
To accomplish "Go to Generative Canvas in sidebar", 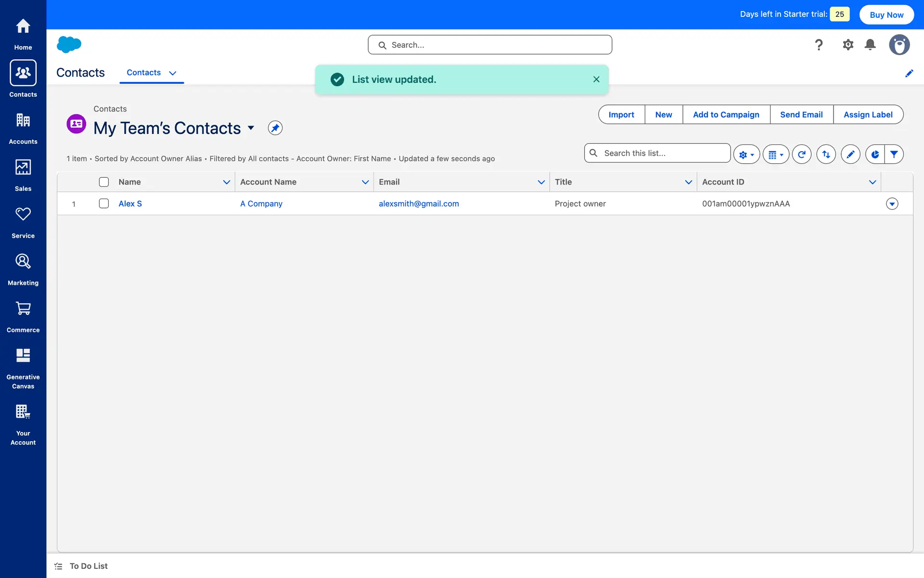I will pos(23,368).
